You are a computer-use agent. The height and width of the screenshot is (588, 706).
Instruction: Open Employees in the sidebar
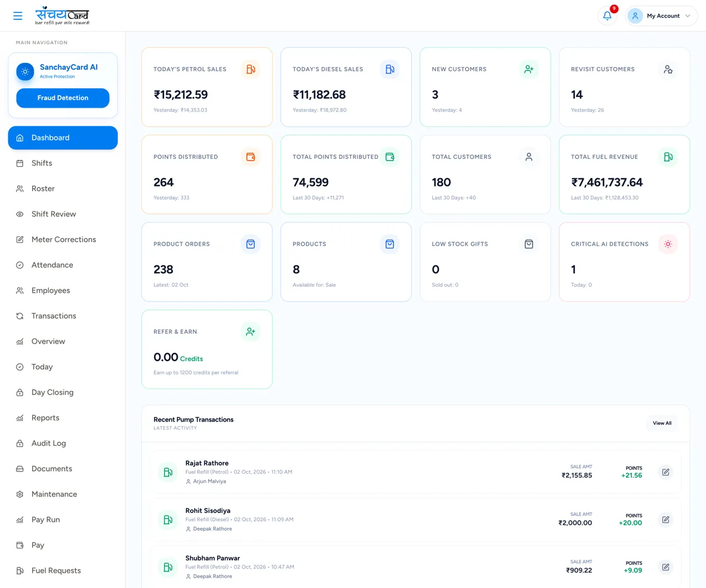(63, 290)
